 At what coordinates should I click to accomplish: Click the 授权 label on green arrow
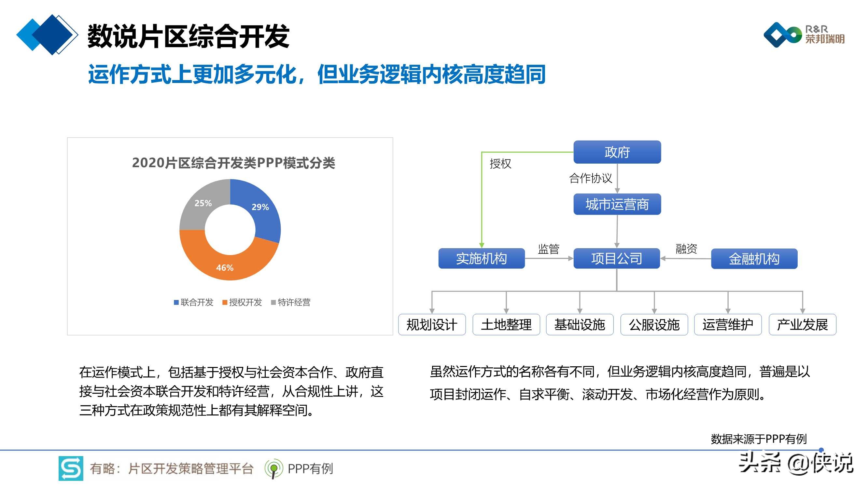[x=500, y=164]
